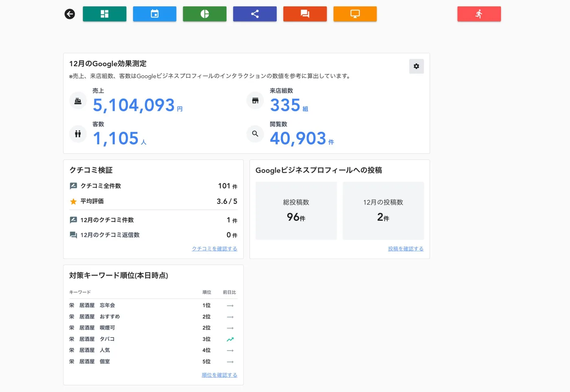Select keyword row 栄 居酒屋 個室
The width and height of the screenshot is (570, 392).
pos(153,362)
